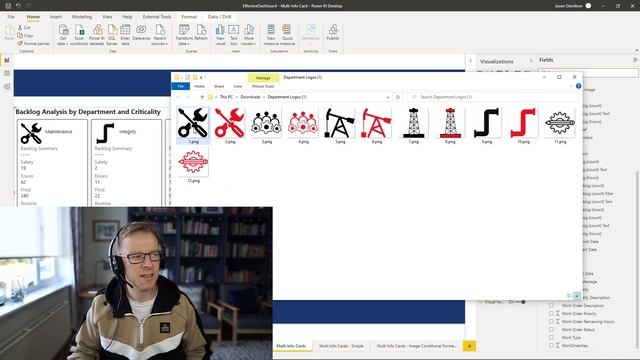Import an Excel workbook
The height and width of the screenshot is (360, 640).
[79, 35]
